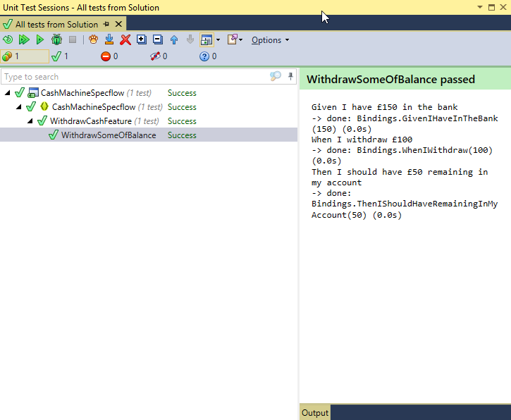Screen dimensions: 511x420
Task: Select the All tests from Solution tab
Action: tap(56, 24)
